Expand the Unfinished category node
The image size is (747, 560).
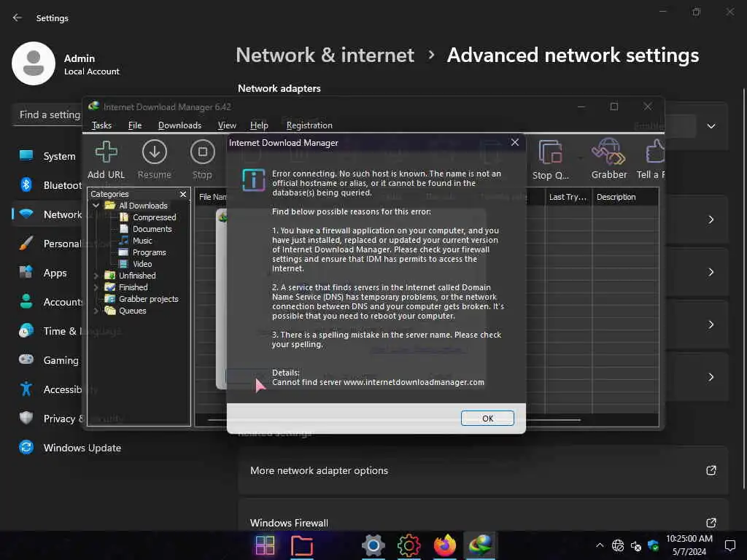pyautogui.click(x=96, y=276)
